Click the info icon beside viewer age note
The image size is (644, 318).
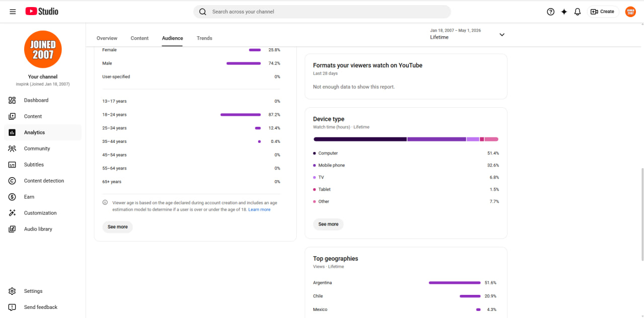(105, 202)
